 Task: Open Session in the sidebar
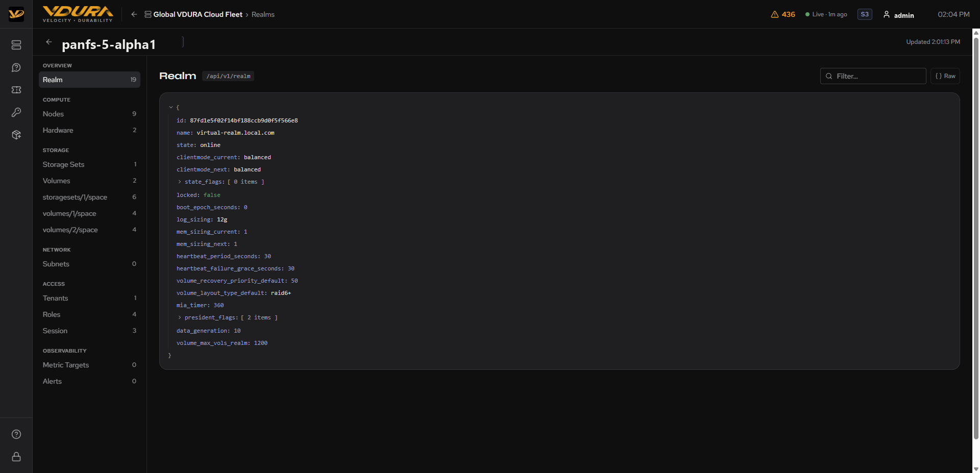coord(89,331)
